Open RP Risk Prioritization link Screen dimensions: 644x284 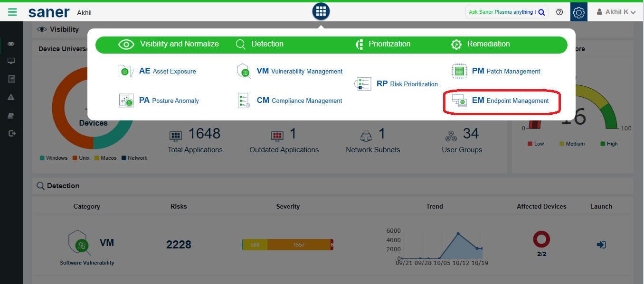(407, 84)
